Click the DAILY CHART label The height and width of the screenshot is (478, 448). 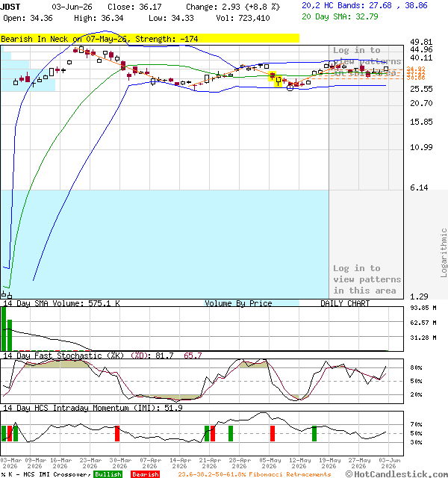[x=345, y=303]
